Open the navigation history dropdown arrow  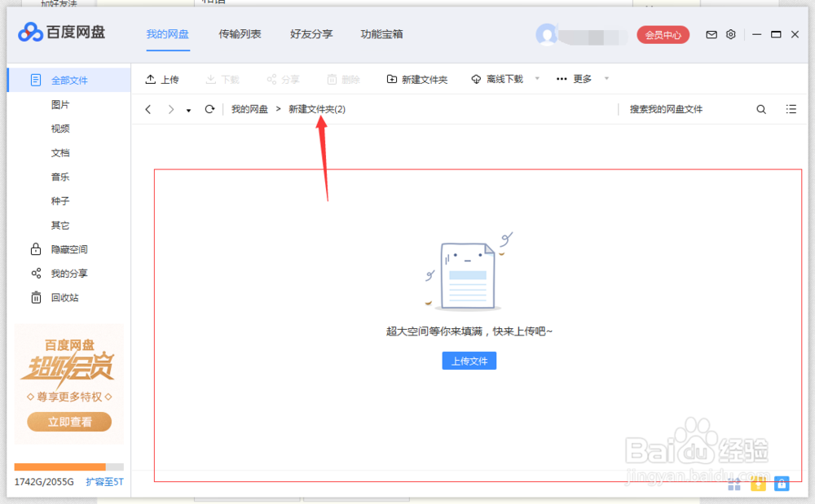point(188,108)
